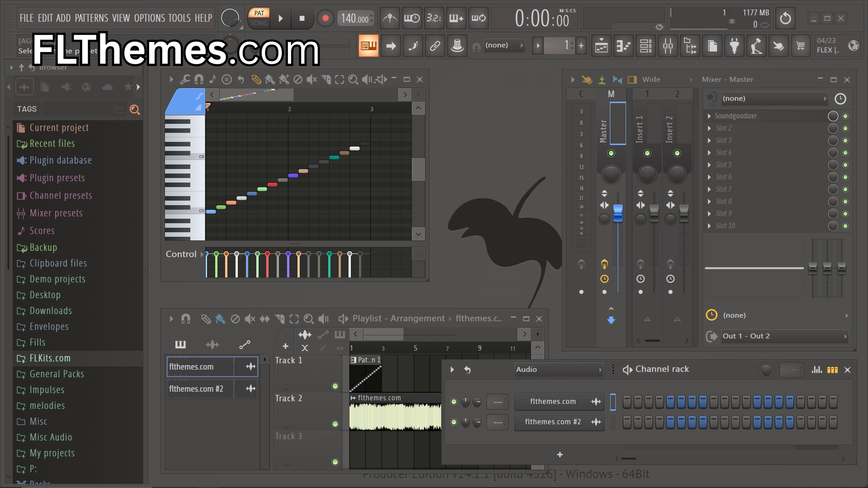Viewport: 868px width, 488px height.
Task: Open the playlist options arrow menu
Action: pyautogui.click(x=171, y=319)
